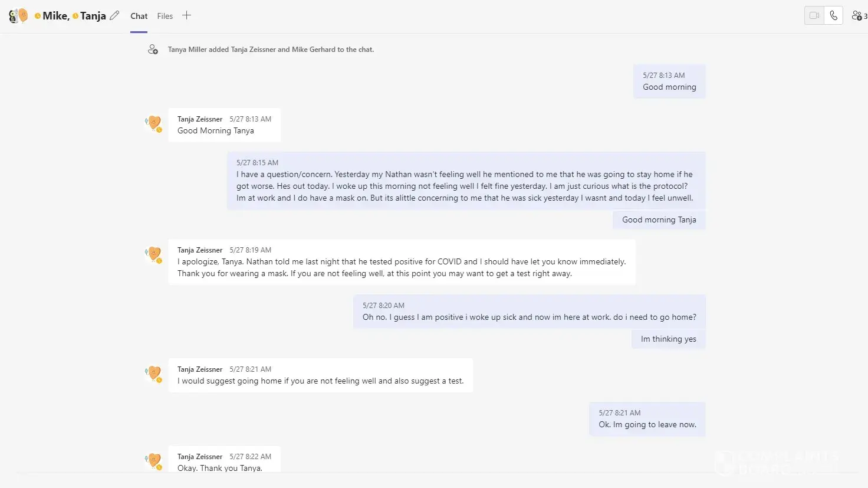Select the 'Good morning' message bubble

point(669,81)
